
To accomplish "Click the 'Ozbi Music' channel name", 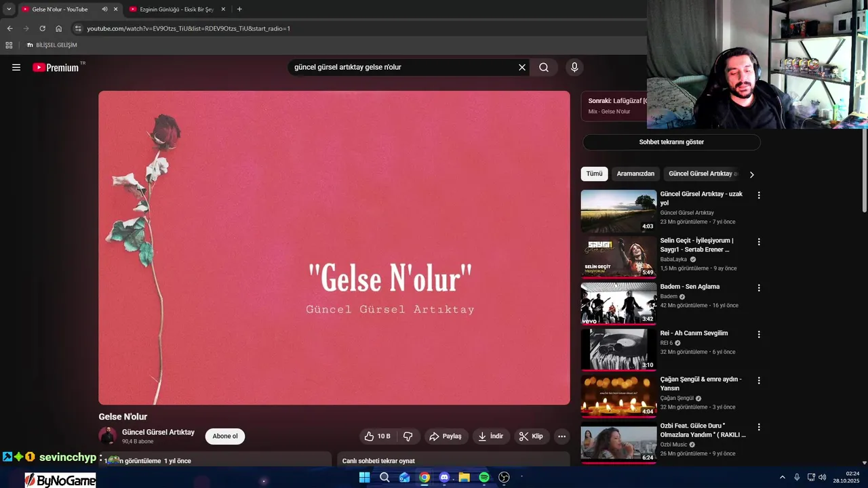I will (673, 445).
